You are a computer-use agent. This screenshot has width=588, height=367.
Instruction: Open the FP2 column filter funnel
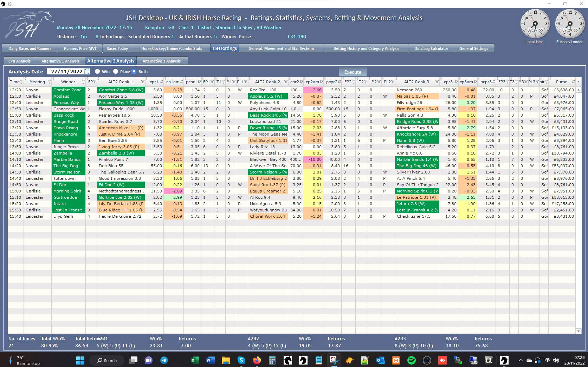tap(354, 82)
